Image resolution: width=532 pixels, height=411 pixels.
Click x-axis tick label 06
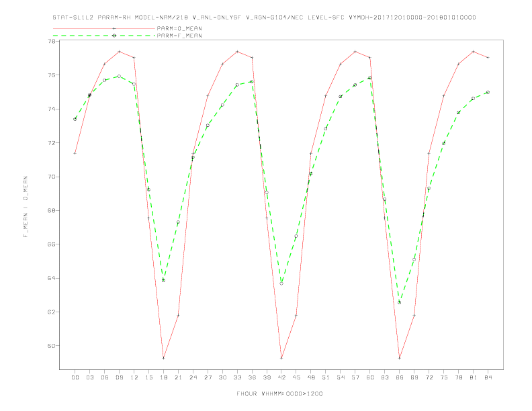point(105,377)
